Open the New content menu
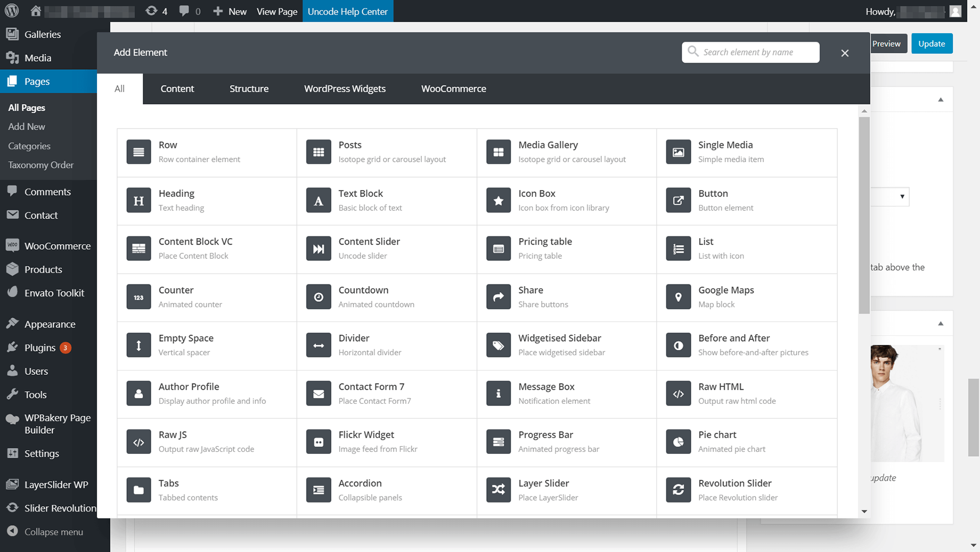 pos(230,11)
